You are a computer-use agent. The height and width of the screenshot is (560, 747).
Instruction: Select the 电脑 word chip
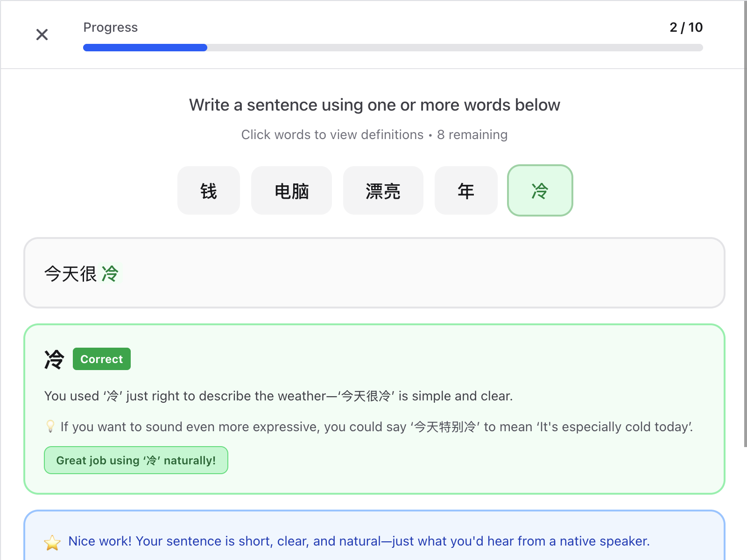[x=291, y=191]
